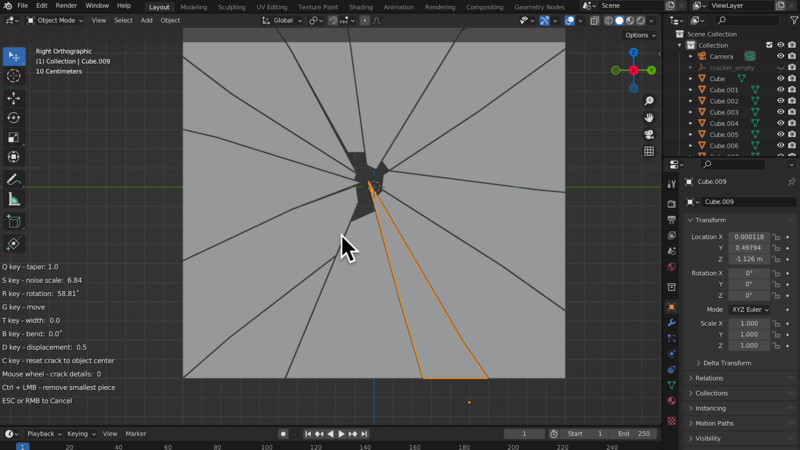
Task: Open the Playback popover
Action: 44,434
